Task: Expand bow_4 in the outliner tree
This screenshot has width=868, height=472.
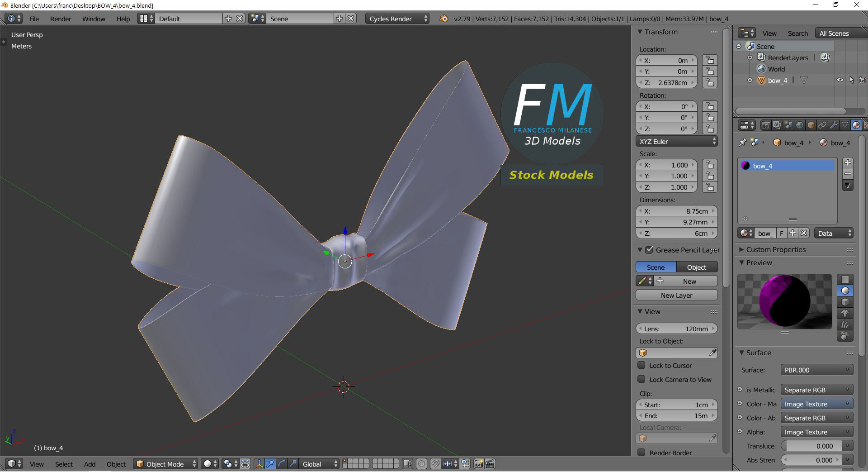Action: [750, 80]
